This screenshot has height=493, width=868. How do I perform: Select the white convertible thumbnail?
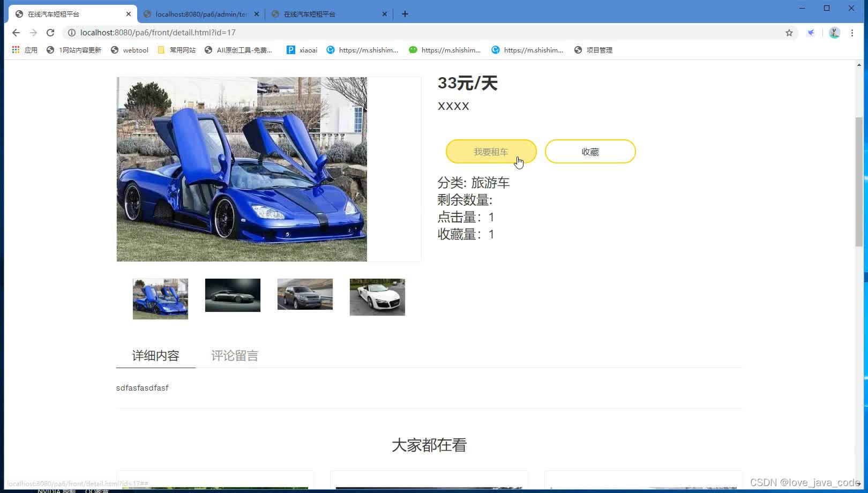(x=377, y=297)
